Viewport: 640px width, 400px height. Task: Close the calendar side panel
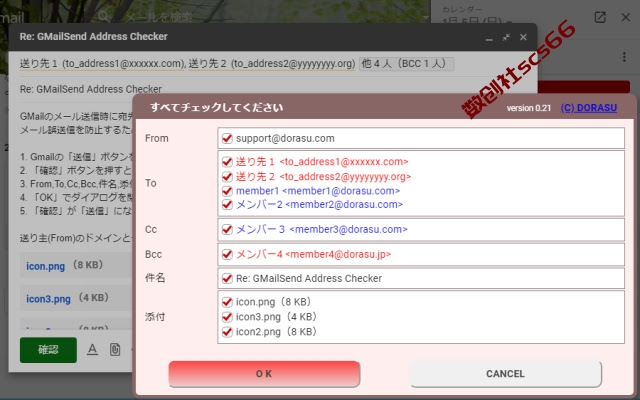coord(625,17)
